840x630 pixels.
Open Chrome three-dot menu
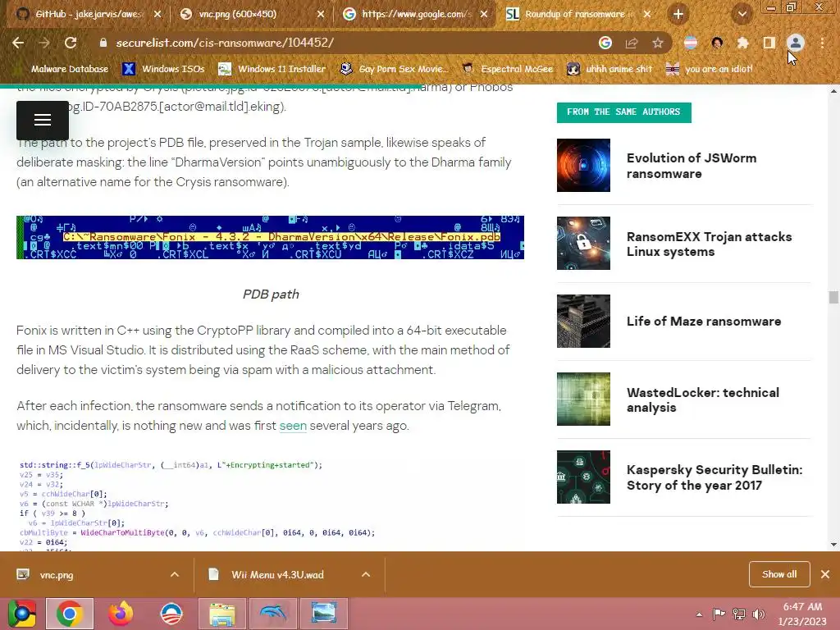pos(822,43)
